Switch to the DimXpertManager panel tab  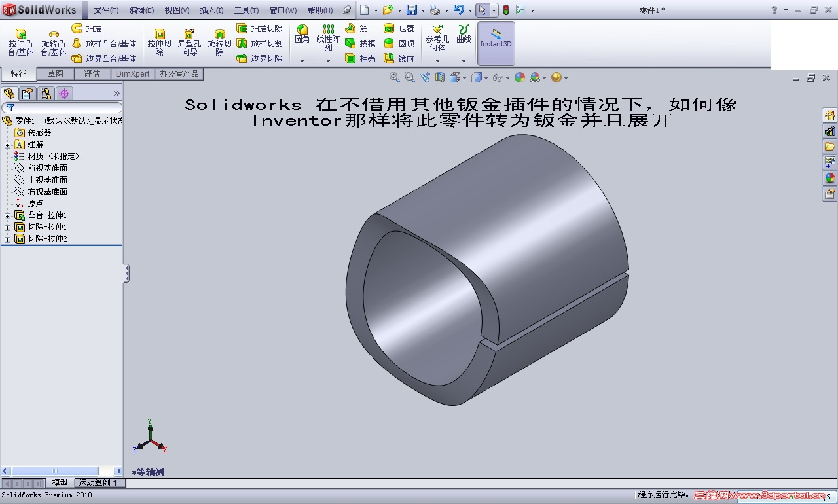(x=64, y=94)
